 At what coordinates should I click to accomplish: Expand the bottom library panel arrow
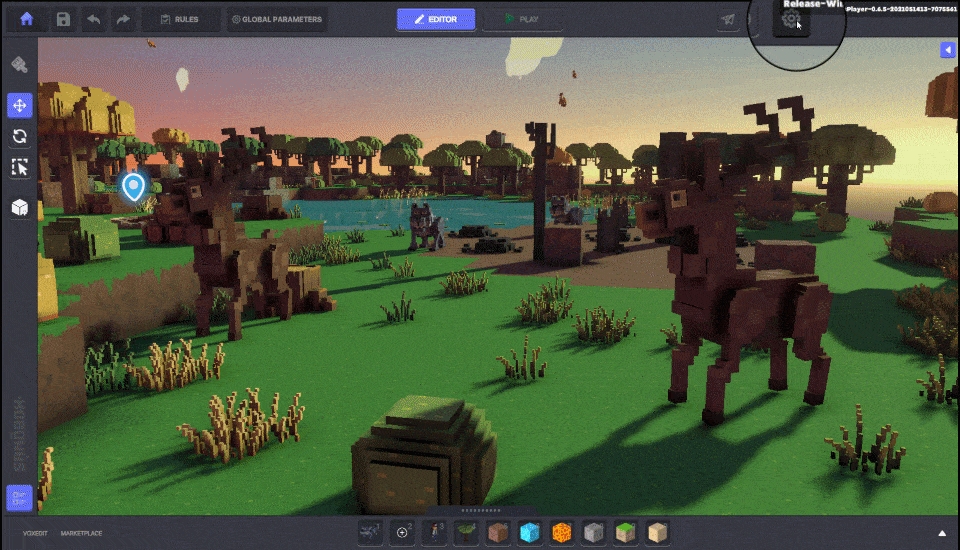click(x=941, y=533)
